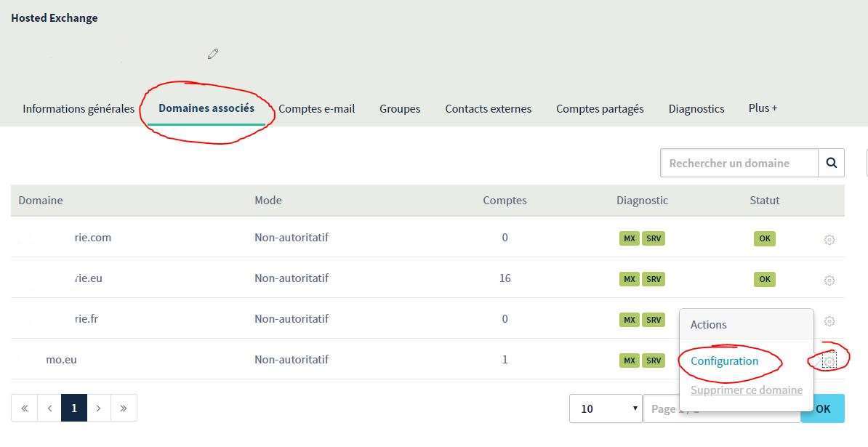Expand the Plus + tab menu
The image size is (868, 447).
tap(763, 108)
